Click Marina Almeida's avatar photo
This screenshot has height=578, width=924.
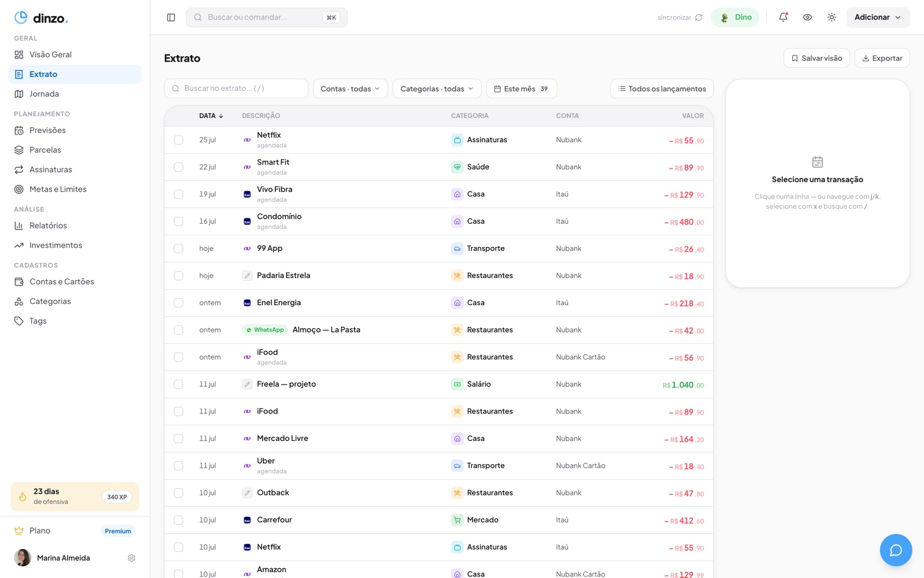coord(23,558)
